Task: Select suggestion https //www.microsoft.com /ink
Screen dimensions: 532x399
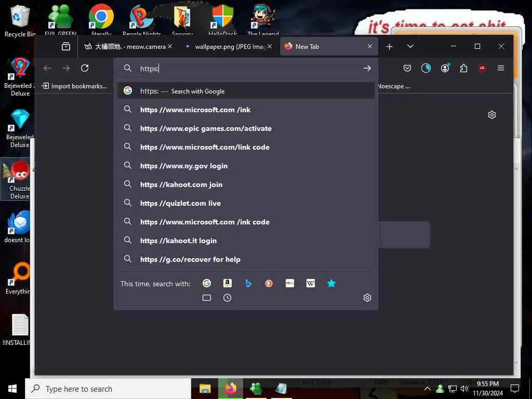Action: [246, 110]
